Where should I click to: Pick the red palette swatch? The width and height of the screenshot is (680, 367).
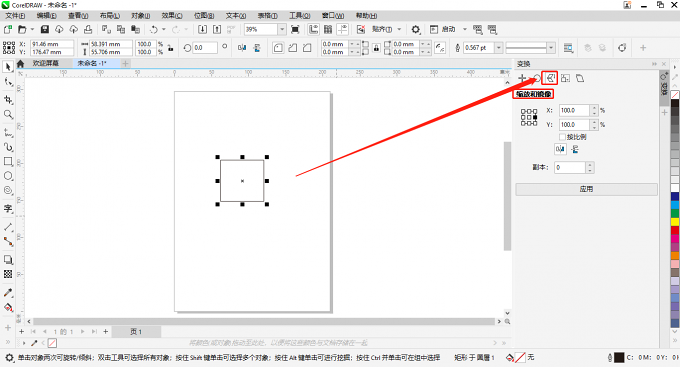tap(675, 230)
